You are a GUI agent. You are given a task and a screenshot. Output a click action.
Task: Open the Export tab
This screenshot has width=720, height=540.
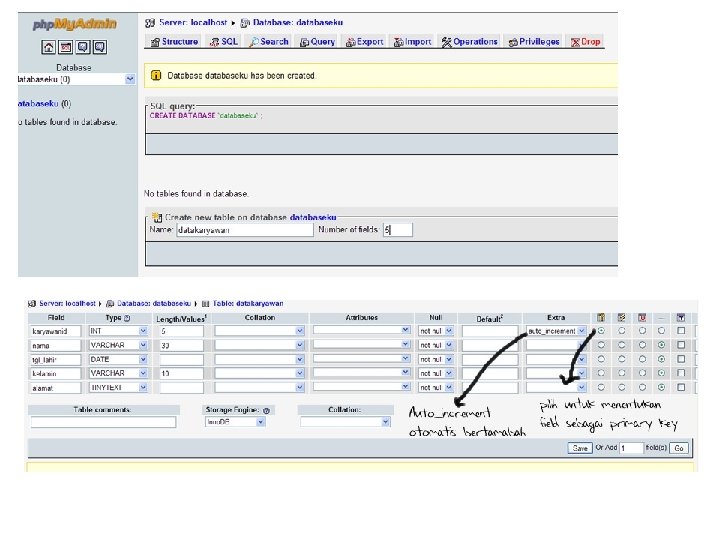click(364, 42)
